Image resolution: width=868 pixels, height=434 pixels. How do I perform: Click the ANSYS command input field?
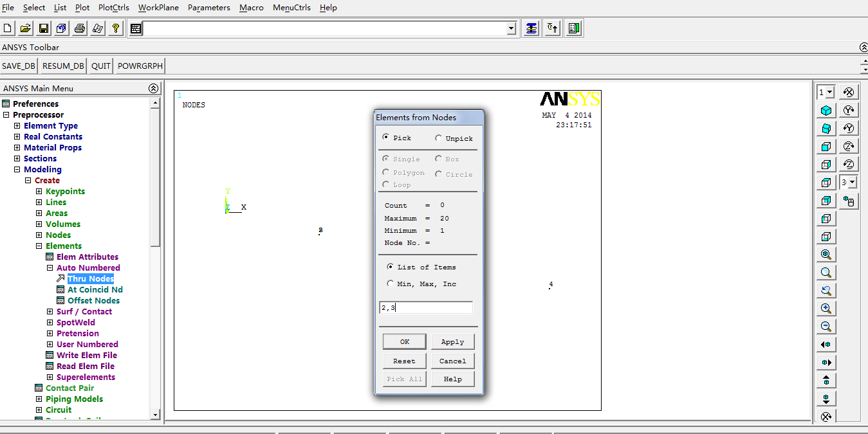pos(325,28)
